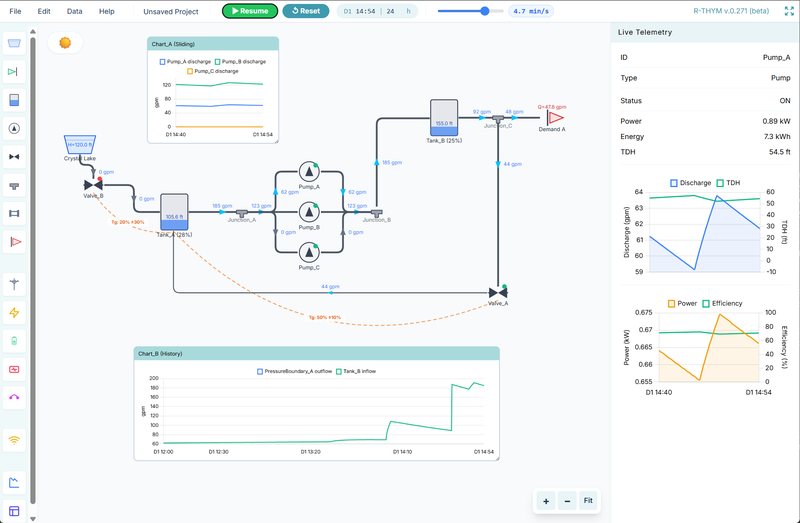Open the Edit menu
This screenshot has width=800, height=523.
click(x=44, y=11)
